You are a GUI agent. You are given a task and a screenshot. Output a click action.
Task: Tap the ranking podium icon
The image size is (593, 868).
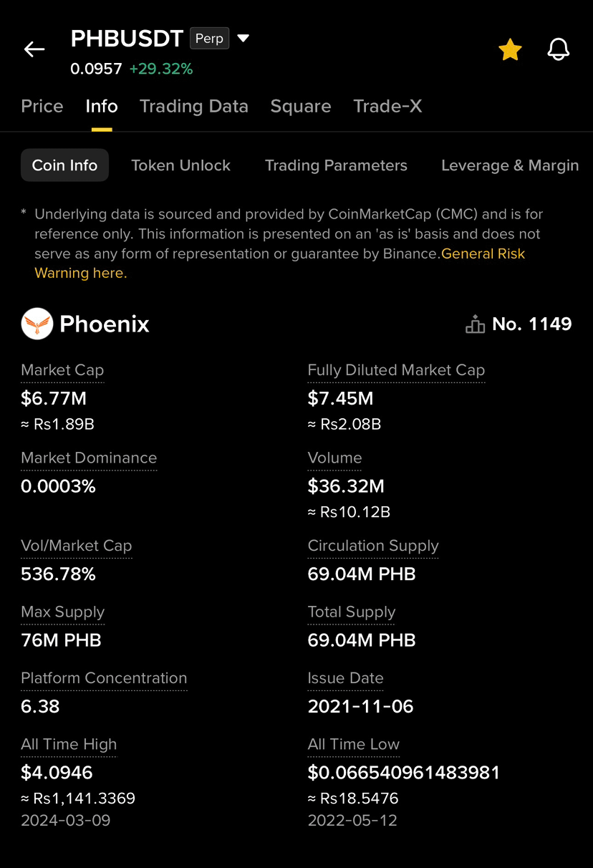pos(475,324)
